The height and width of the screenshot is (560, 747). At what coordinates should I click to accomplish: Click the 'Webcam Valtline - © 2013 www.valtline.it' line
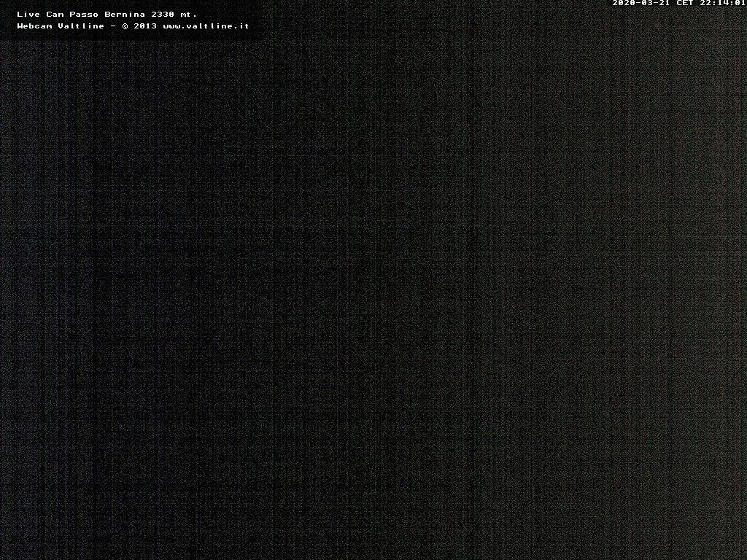[133, 26]
